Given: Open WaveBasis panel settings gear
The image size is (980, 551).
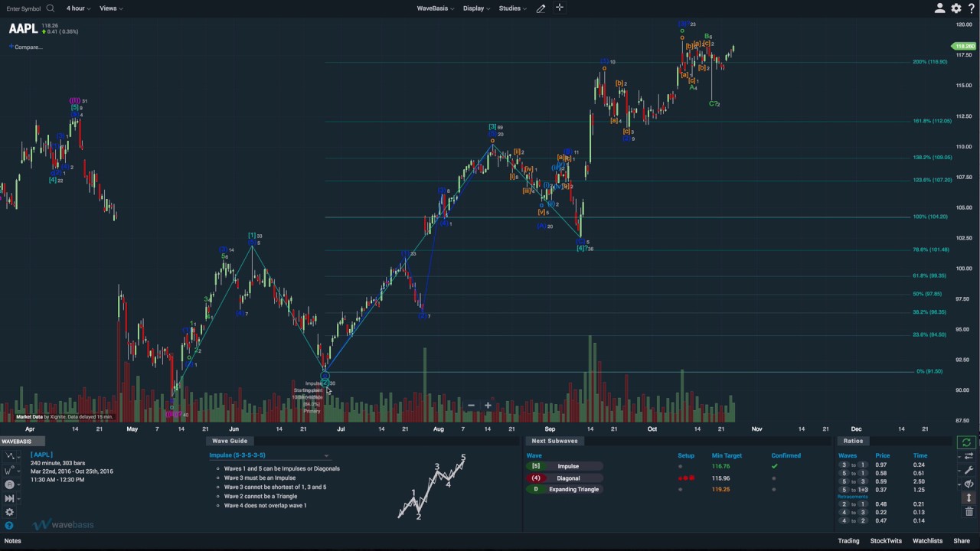Looking at the screenshot, I should pos(9,512).
